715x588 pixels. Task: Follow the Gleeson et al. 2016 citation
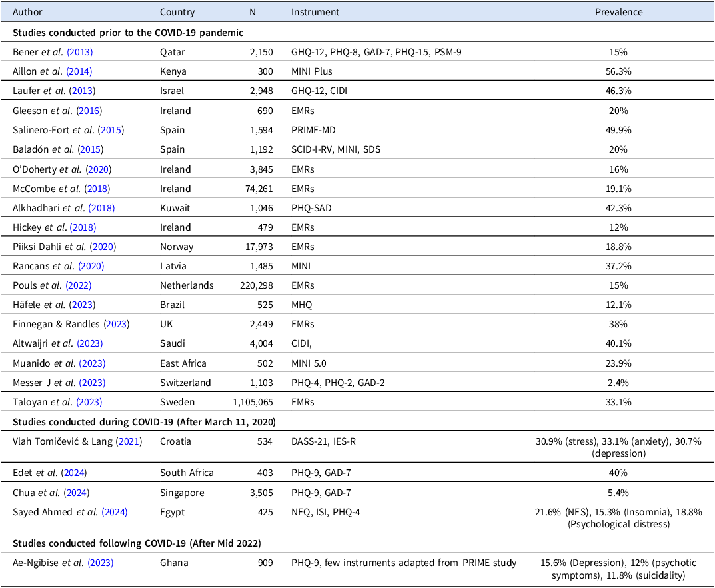coord(87,111)
